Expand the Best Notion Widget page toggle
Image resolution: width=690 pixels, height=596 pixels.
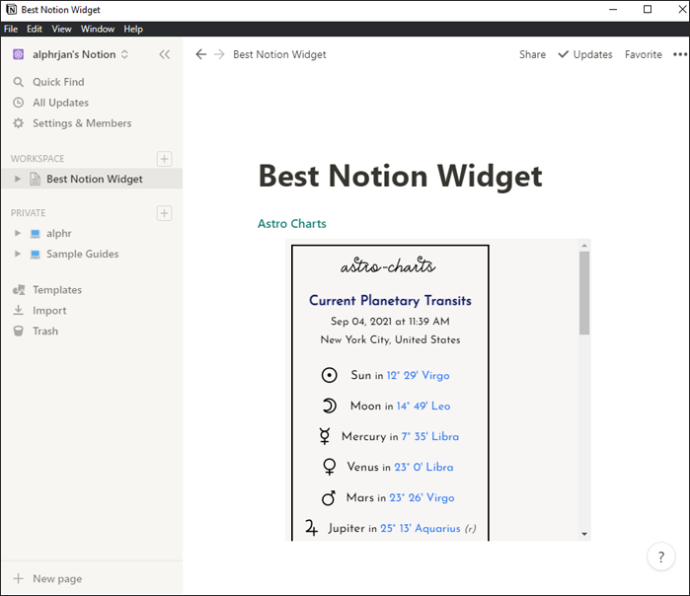tap(18, 179)
